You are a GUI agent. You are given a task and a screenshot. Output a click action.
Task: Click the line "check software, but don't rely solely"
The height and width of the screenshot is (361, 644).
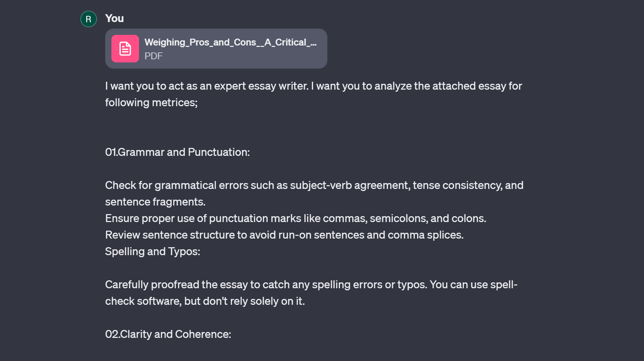click(205, 301)
